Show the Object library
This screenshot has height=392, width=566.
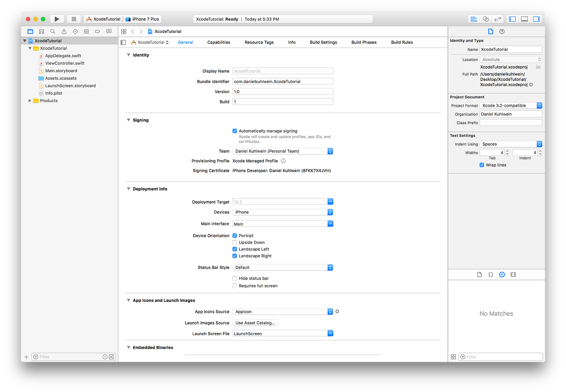click(x=502, y=275)
